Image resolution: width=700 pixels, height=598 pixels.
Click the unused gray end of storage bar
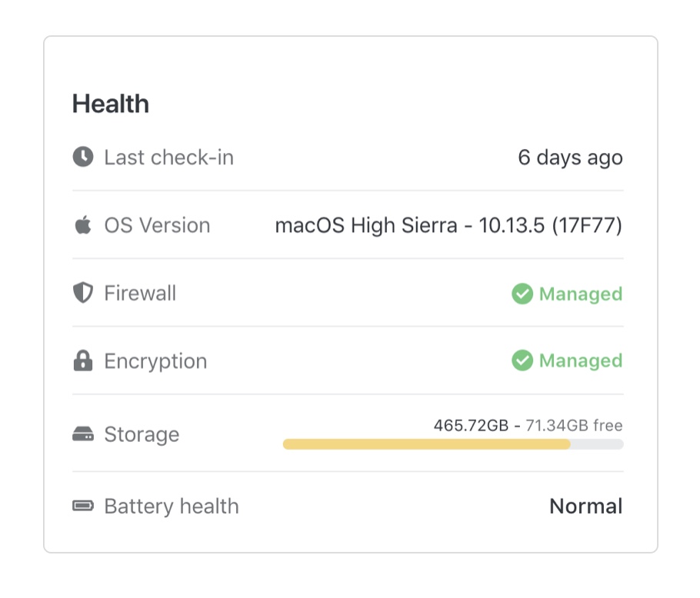pos(598,444)
